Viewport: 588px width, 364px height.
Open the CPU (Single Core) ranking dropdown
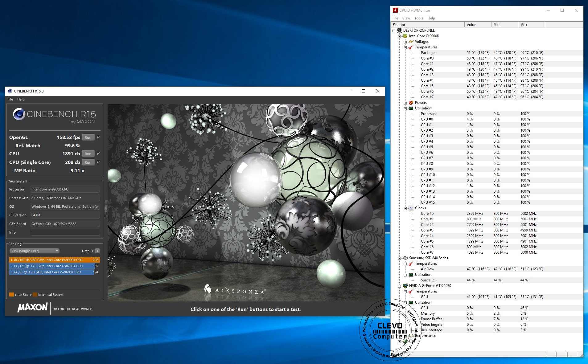35,251
